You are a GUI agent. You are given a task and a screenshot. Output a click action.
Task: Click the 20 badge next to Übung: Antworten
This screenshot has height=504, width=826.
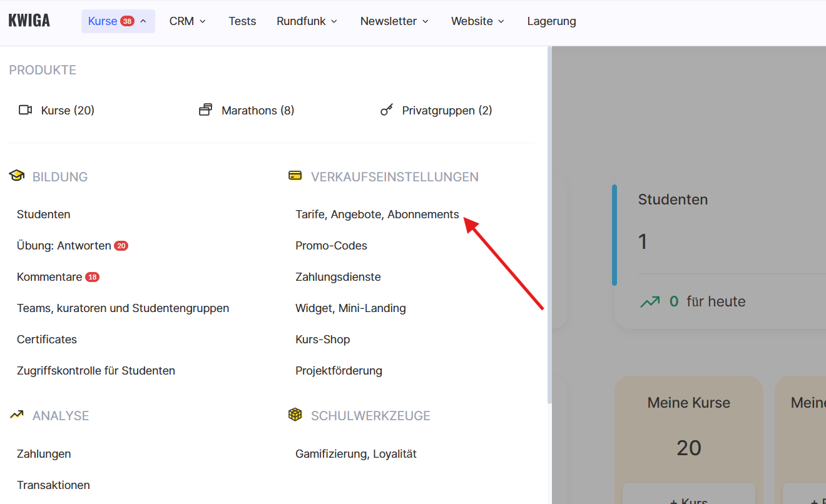(x=121, y=246)
